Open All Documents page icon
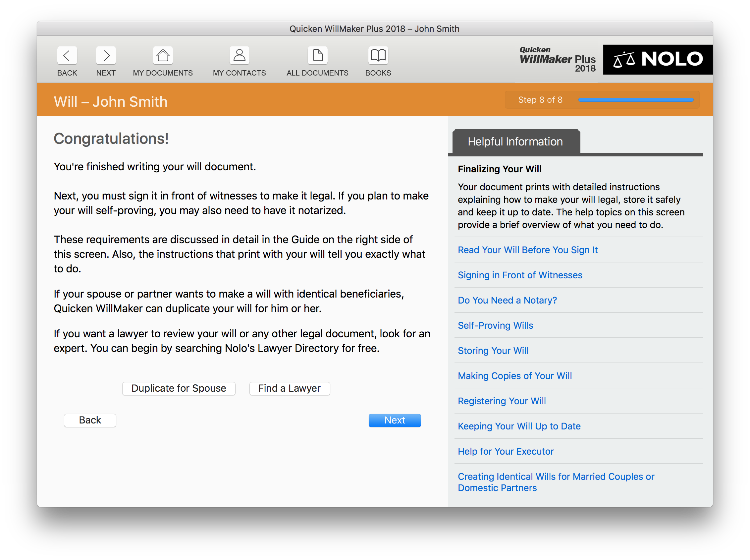 tap(318, 55)
